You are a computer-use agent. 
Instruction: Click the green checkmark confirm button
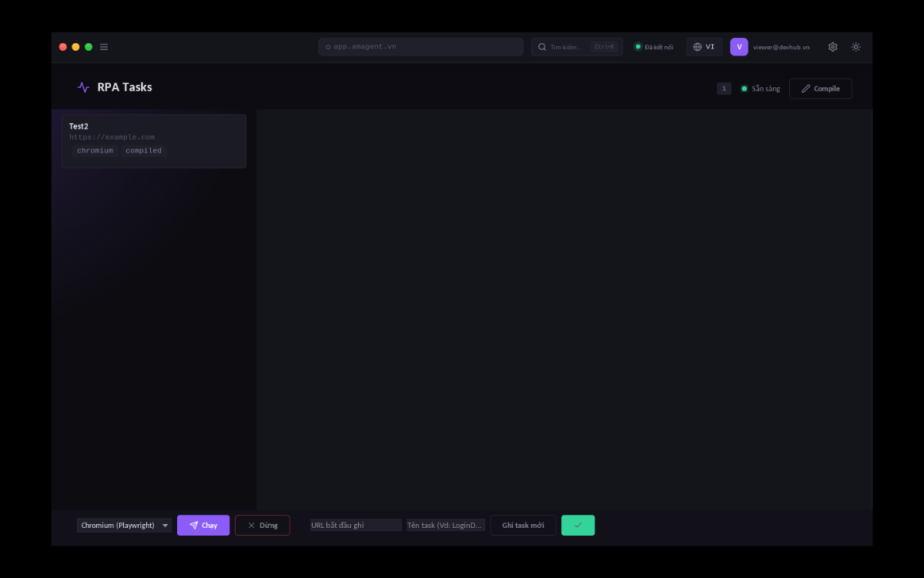click(578, 526)
